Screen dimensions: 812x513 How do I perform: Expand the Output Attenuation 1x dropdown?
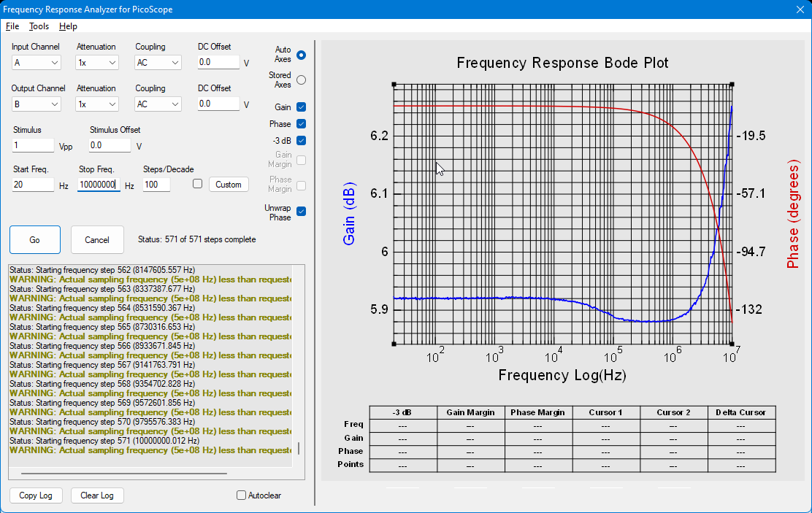pos(97,104)
